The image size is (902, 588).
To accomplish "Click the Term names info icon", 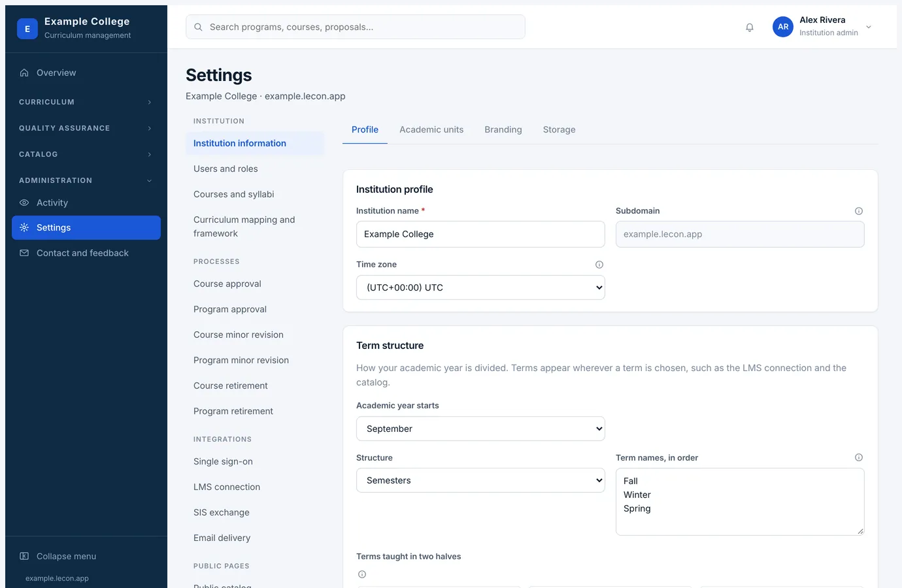I will [x=859, y=457].
